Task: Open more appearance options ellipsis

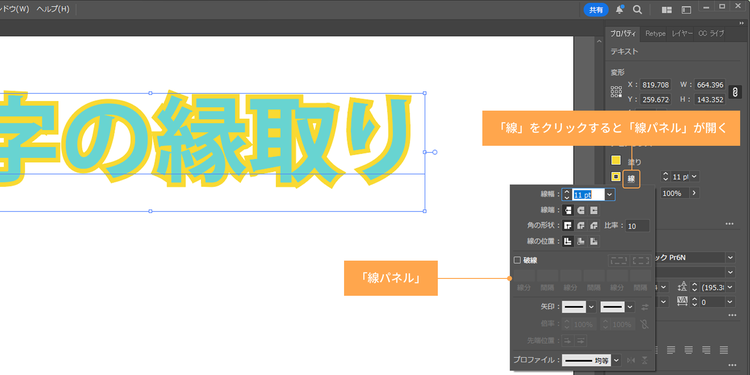Action: tap(729, 224)
